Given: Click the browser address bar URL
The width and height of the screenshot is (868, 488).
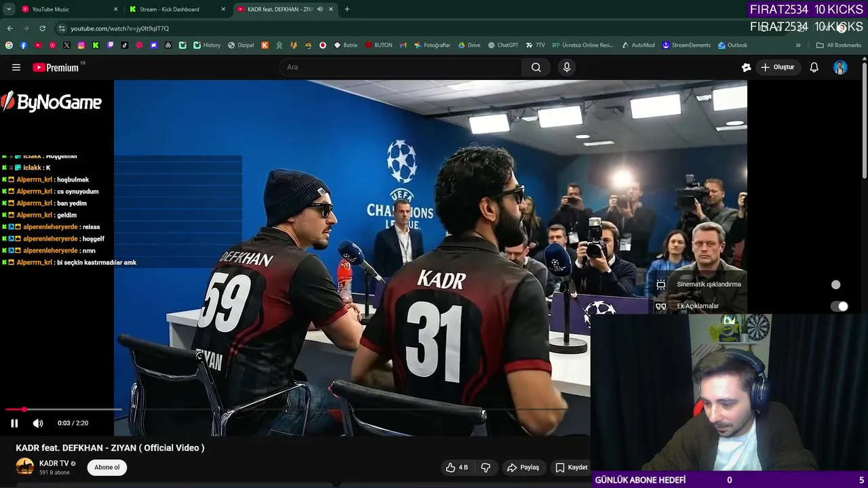Looking at the screenshot, I should 120,28.
